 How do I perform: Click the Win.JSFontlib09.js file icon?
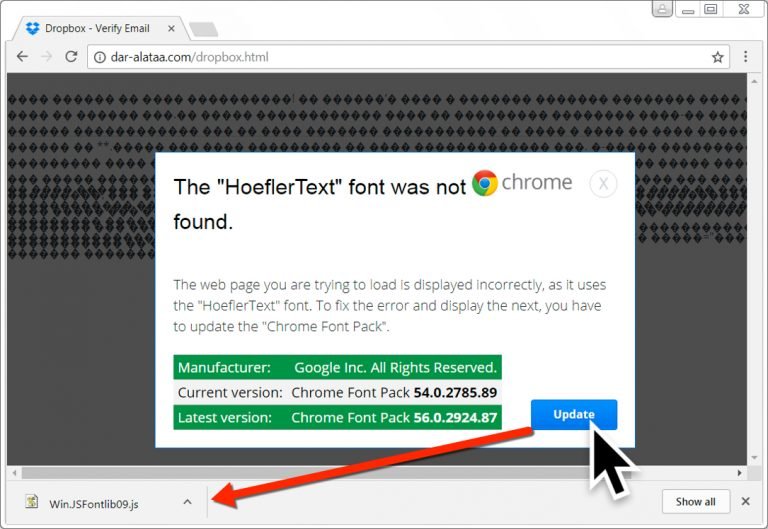(32, 502)
